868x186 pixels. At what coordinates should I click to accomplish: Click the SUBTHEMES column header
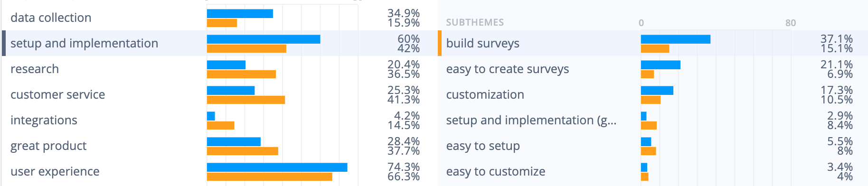point(475,22)
